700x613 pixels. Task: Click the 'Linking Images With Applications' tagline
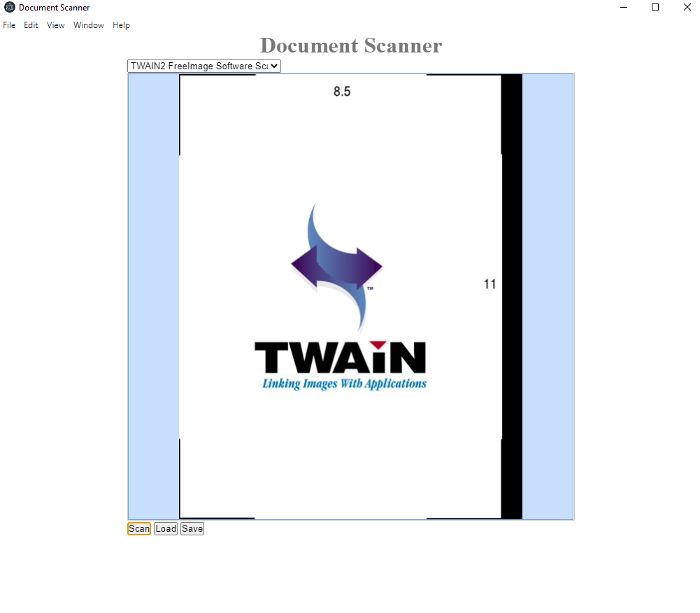click(344, 383)
